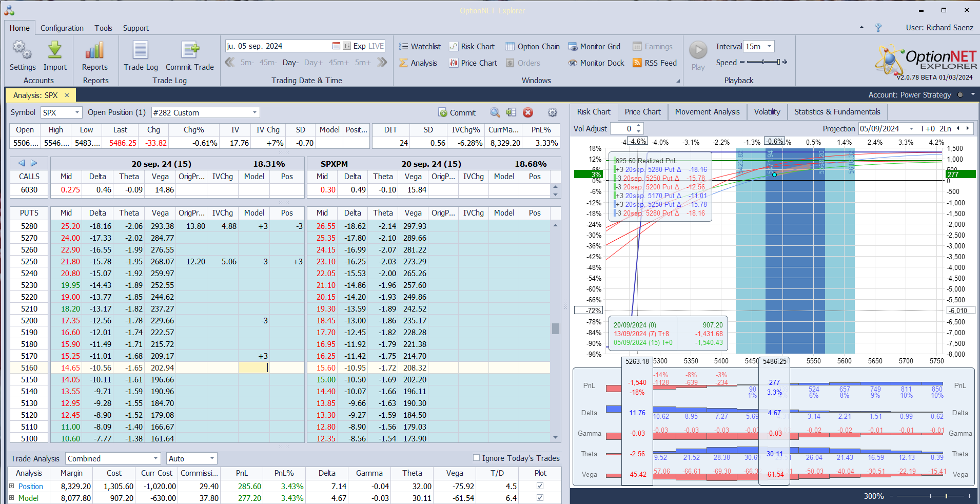
Task: Enable Ignore Today's Trades checkbox
Action: [476, 458]
